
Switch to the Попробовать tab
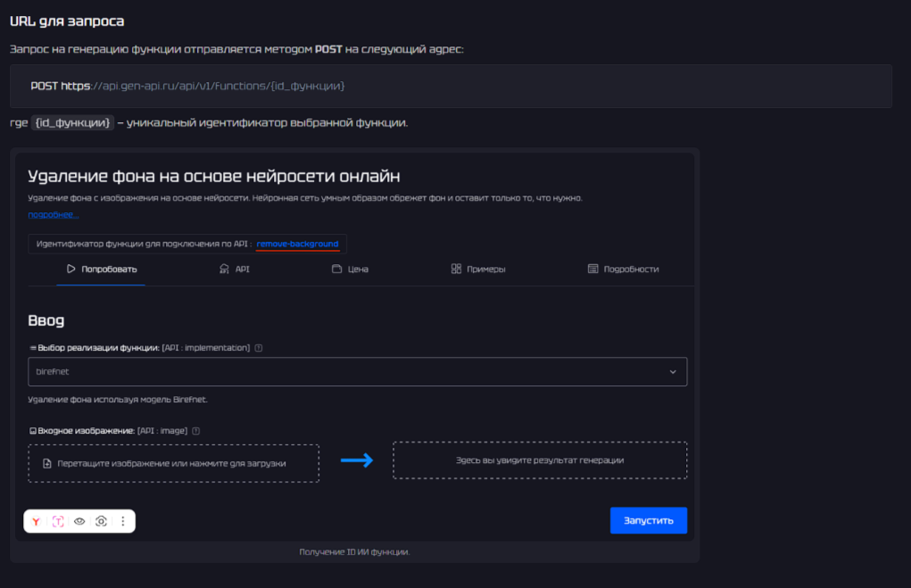[101, 269]
